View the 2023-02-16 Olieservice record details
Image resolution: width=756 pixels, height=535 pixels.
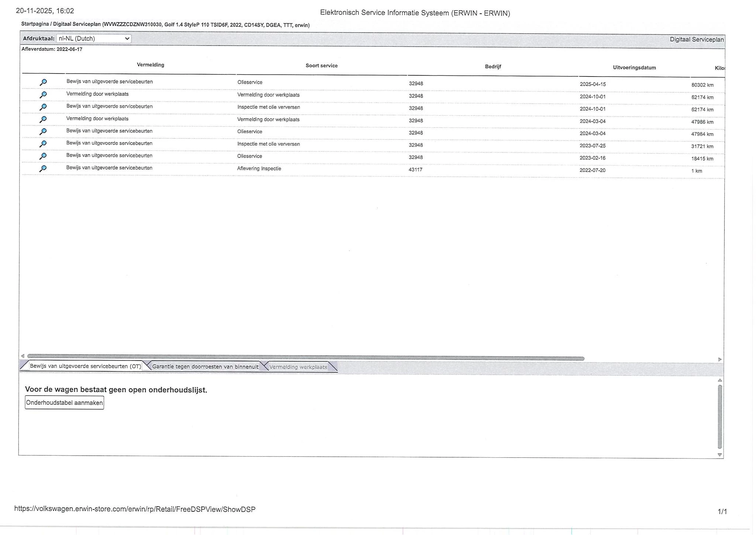click(43, 156)
